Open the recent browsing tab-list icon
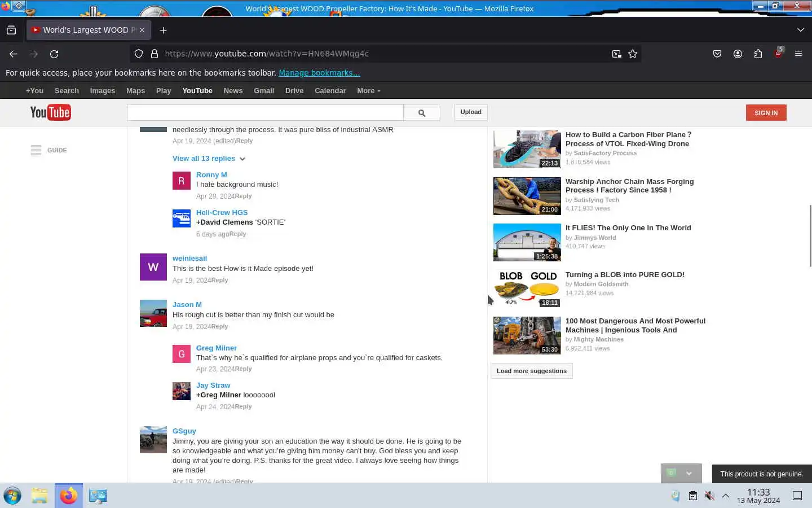 coord(11,30)
